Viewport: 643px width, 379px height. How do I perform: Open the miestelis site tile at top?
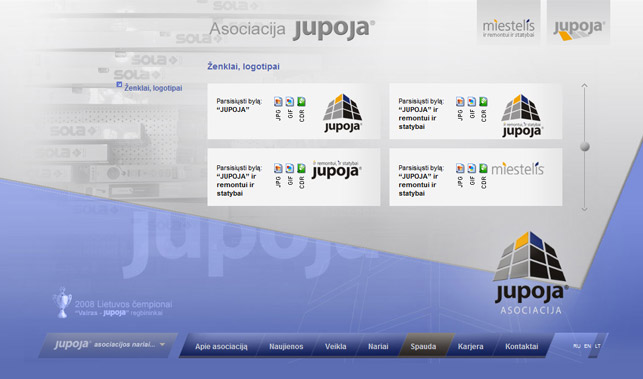[x=508, y=22]
